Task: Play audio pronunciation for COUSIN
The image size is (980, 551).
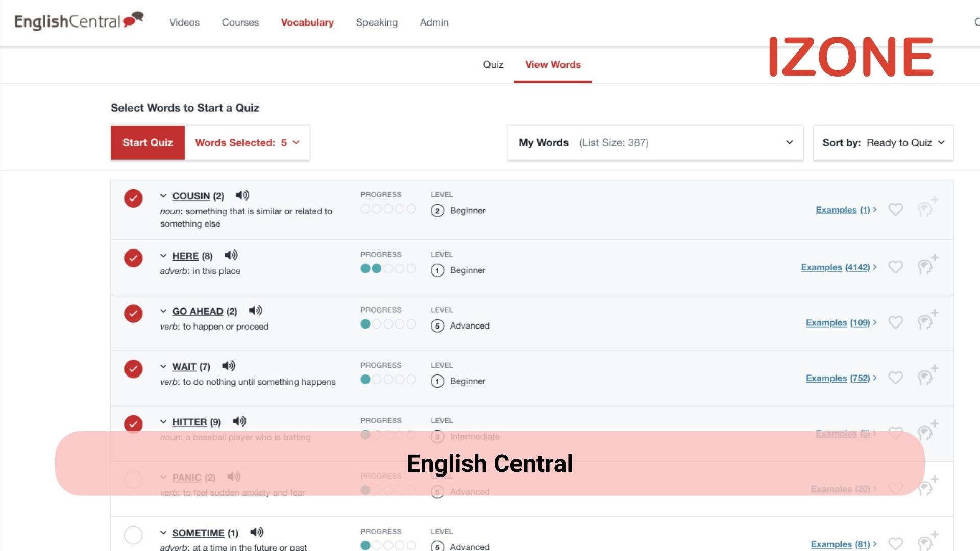Action: 242,195
